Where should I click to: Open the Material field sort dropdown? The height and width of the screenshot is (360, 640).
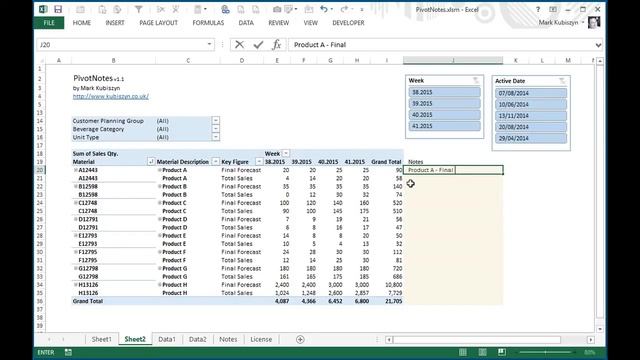[151, 162]
